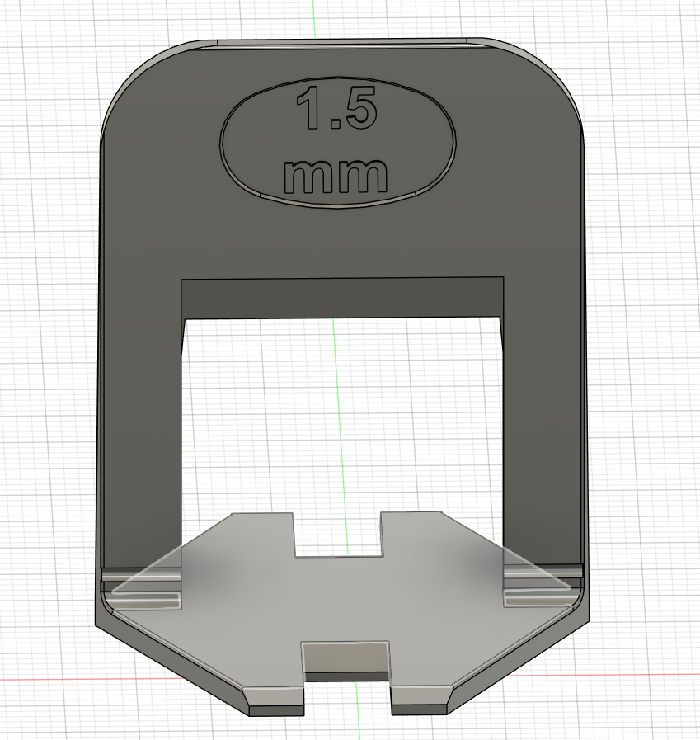Select the engraved "1.5" text on the clip
The height and width of the screenshot is (740, 700).
point(336,108)
